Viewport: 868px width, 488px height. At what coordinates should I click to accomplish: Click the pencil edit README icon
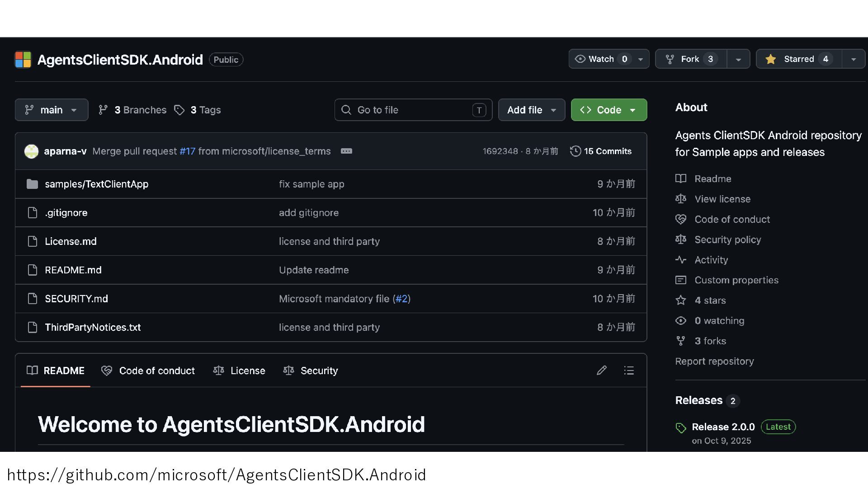601,371
